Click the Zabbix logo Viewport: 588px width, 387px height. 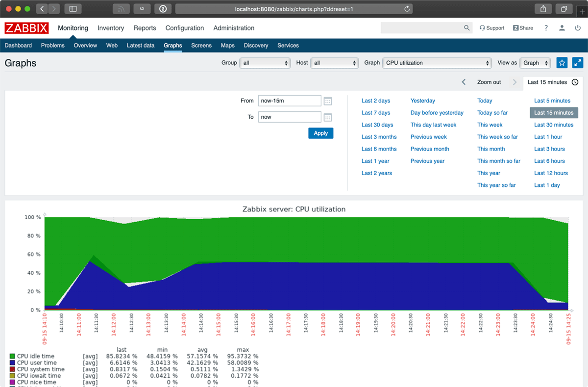pyautogui.click(x=27, y=28)
